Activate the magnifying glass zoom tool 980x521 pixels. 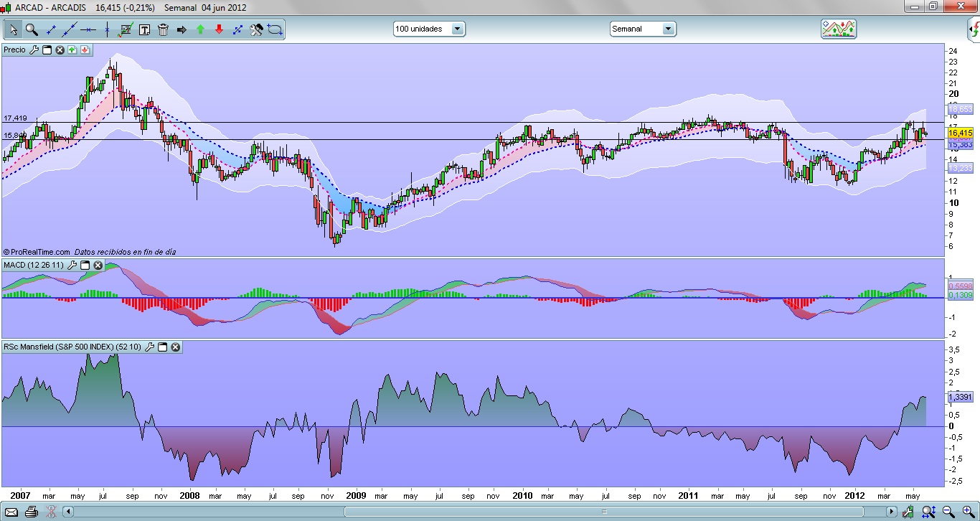pos(32,29)
